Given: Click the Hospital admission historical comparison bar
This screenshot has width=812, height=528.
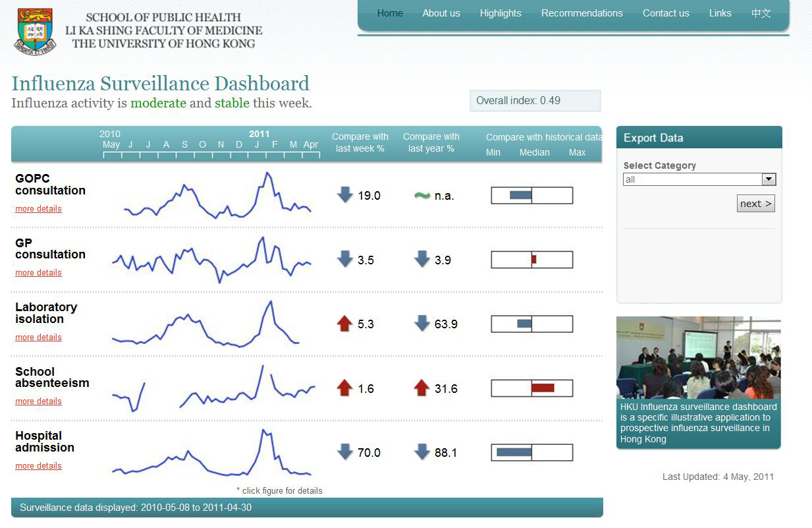Looking at the screenshot, I should 532,452.
